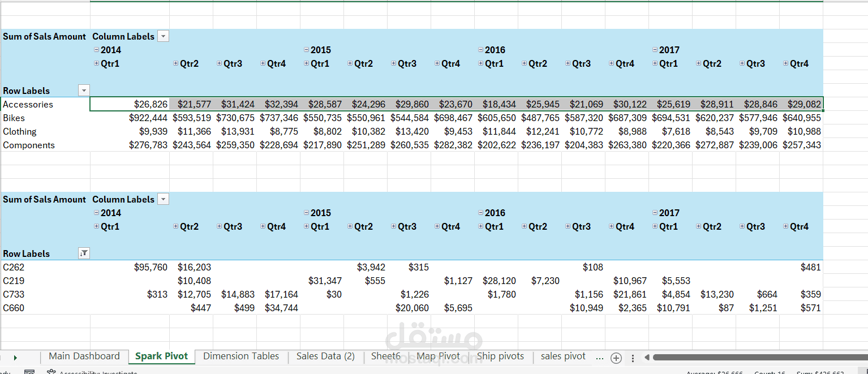This screenshot has height=374, width=868.
Task: Expand 2014 Qtr3 in the C262 table
Action: click(219, 226)
